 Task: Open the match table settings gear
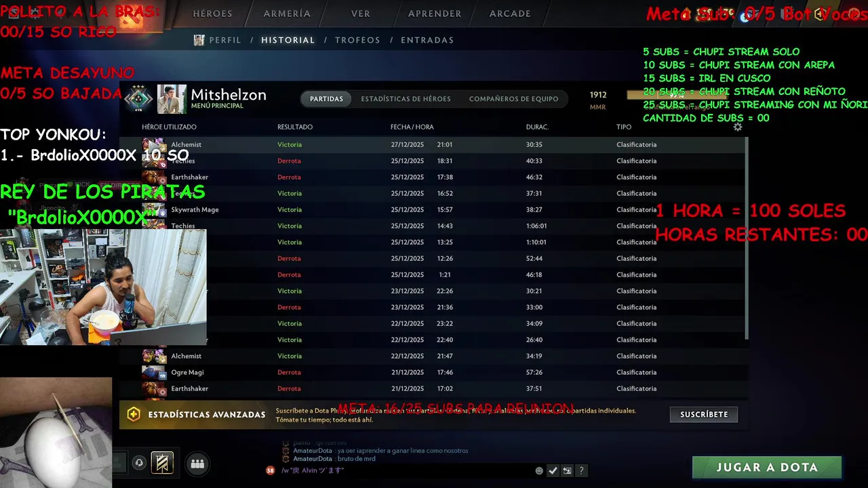(x=738, y=127)
